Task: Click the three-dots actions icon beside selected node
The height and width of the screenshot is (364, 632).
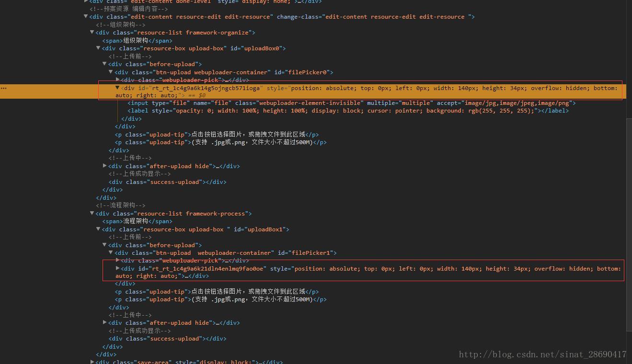Action: pyautogui.click(x=3, y=88)
